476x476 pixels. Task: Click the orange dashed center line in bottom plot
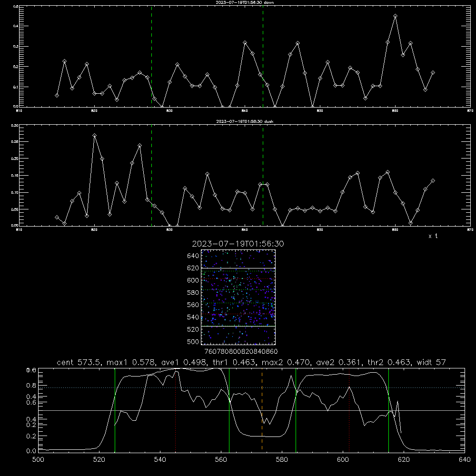[x=262, y=410]
